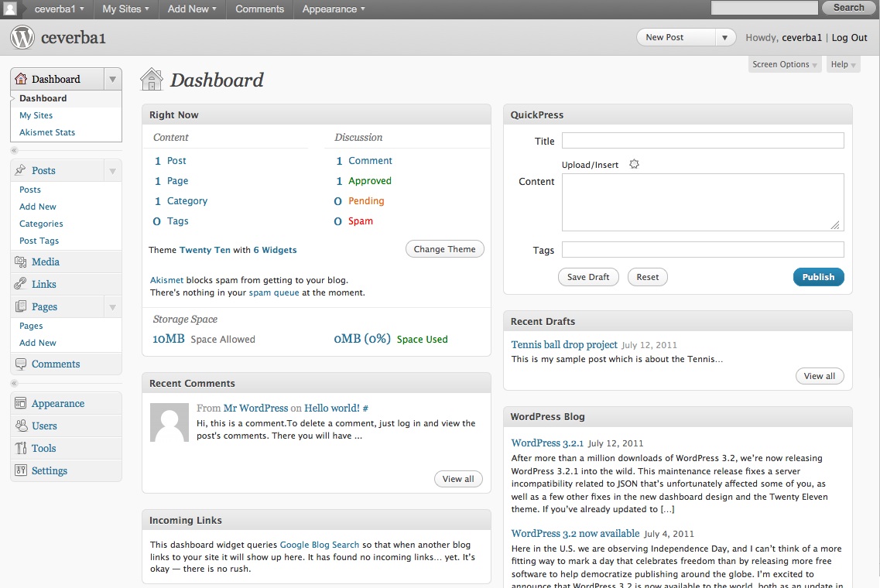Click the Change Theme button

click(x=444, y=249)
